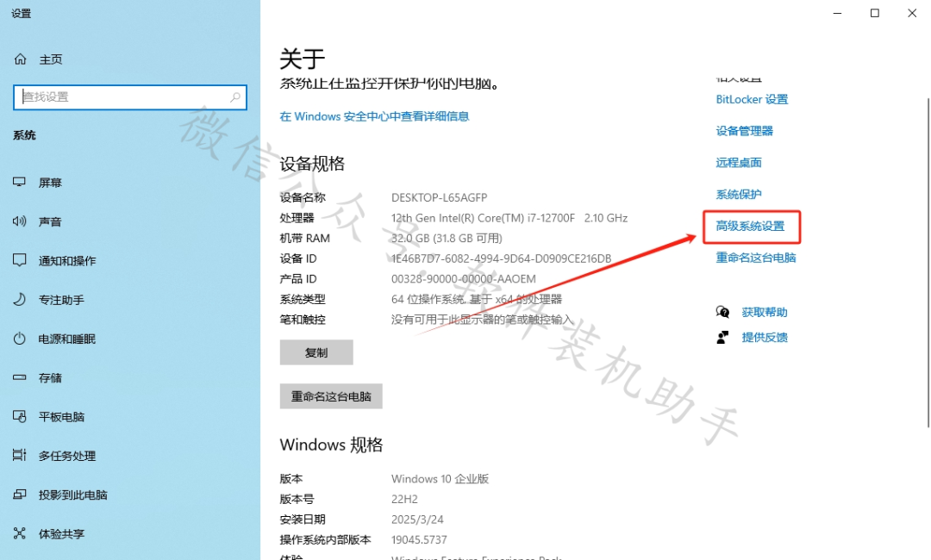
Task: Click the vertical scrollbar thumb
Action: point(928,262)
